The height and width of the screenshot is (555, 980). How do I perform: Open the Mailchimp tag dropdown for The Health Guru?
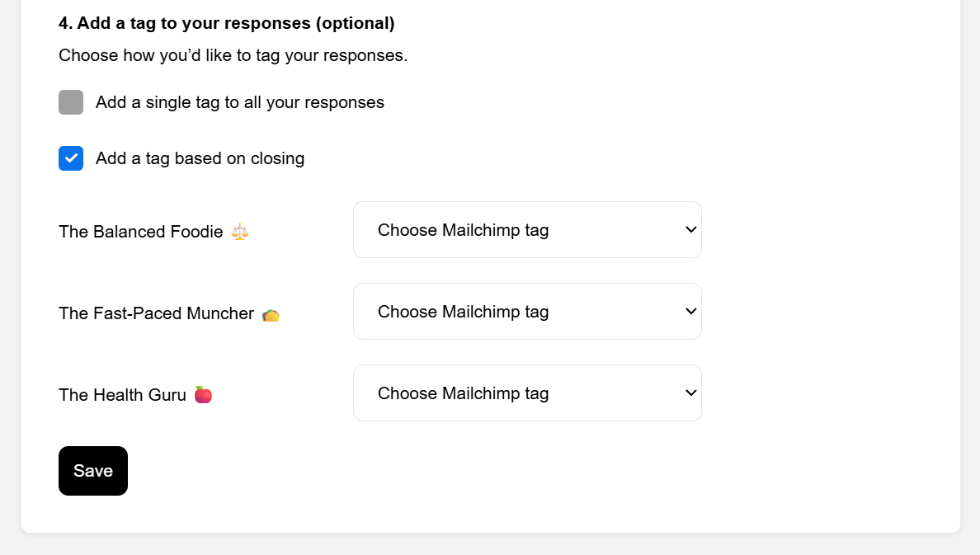click(527, 393)
